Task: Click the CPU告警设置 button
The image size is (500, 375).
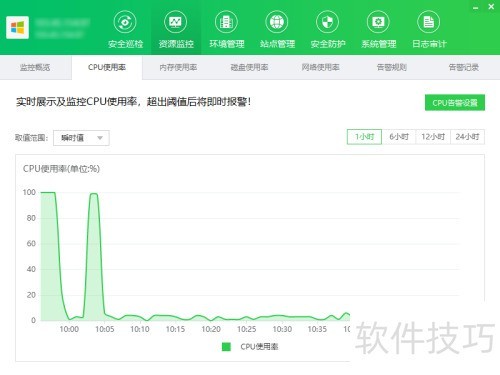Action: pos(455,103)
